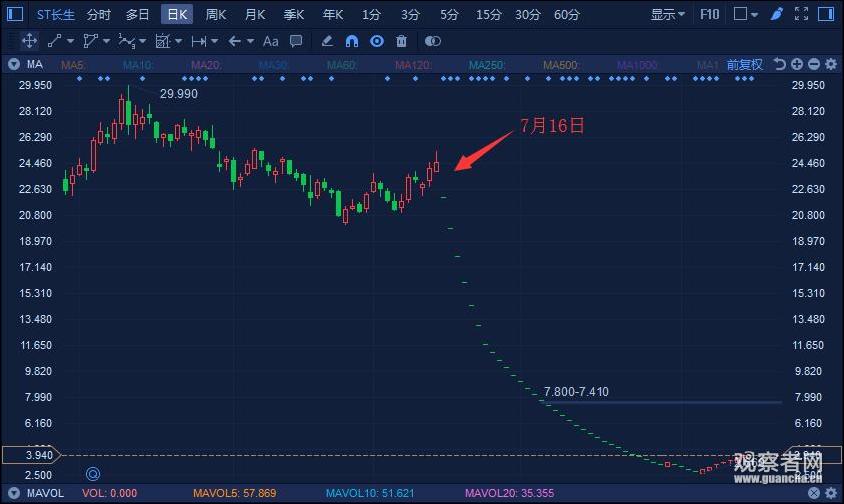This screenshot has height=504, width=844.
Task: Click the blue @ mention icon
Action: pyautogui.click(x=93, y=474)
